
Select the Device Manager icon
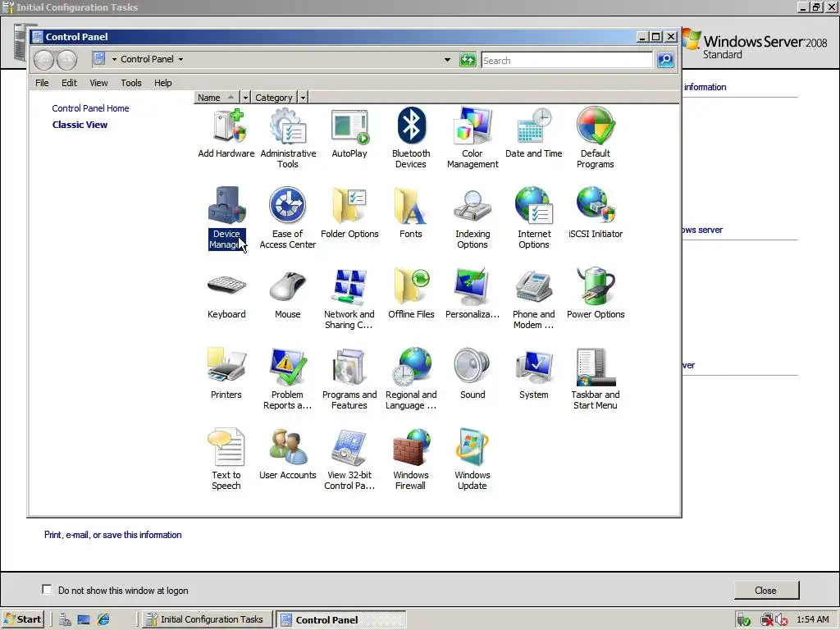pyautogui.click(x=226, y=218)
